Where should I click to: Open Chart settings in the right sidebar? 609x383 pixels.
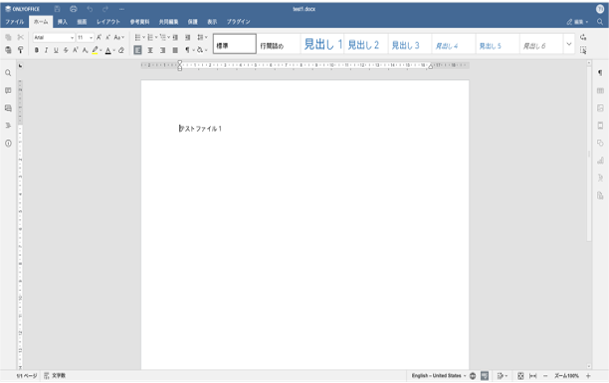click(x=600, y=160)
